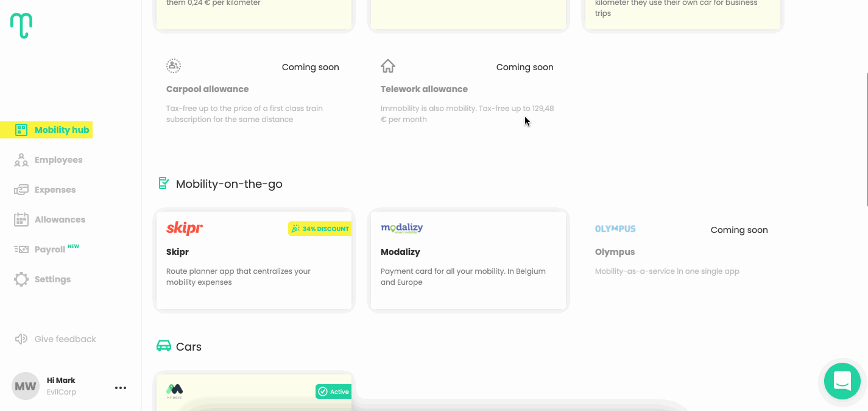Click the Active status badge

tap(334, 391)
